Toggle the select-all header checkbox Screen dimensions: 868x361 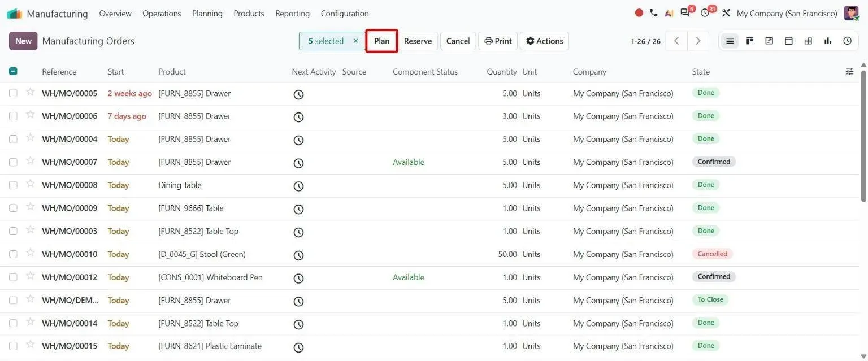13,71
